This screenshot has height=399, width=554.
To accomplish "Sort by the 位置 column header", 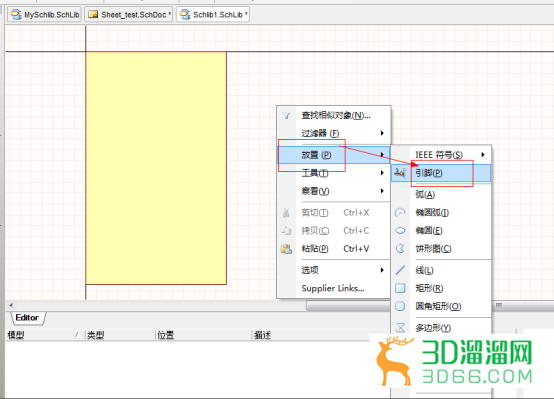I will pyautogui.click(x=204, y=335).
